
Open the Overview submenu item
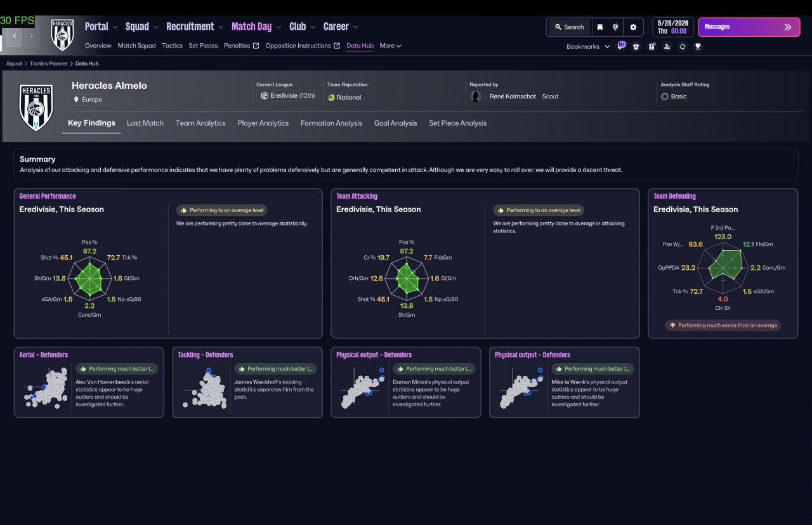[x=98, y=46]
